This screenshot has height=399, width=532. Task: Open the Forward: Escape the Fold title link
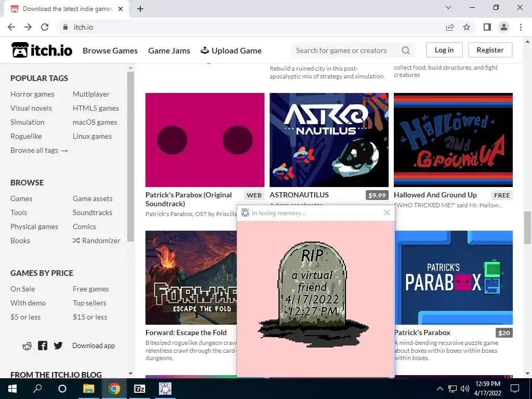(186, 333)
